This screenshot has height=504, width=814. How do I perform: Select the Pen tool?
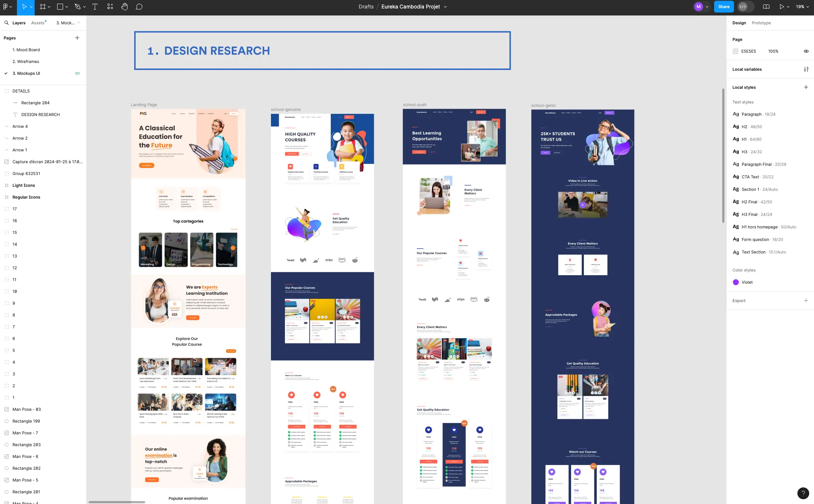tap(77, 7)
